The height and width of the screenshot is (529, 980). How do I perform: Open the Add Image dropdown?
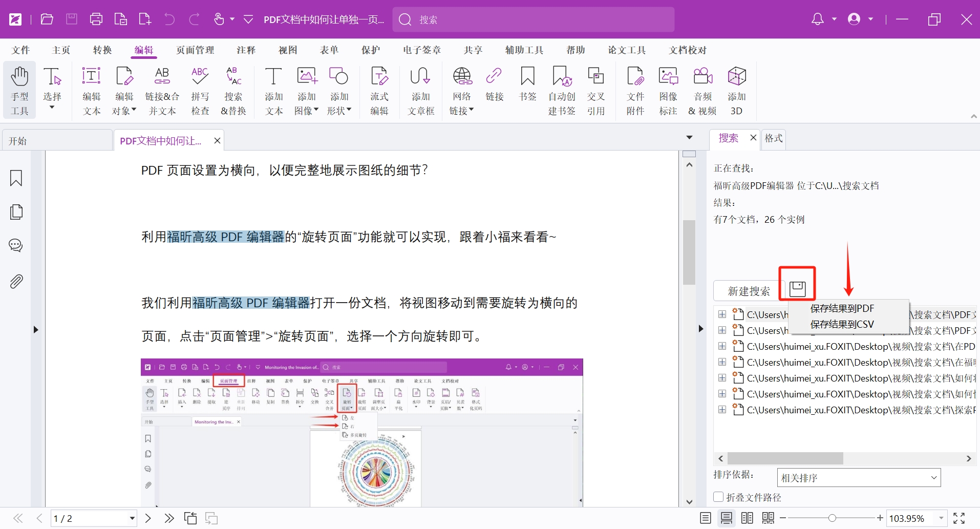[316, 110]
